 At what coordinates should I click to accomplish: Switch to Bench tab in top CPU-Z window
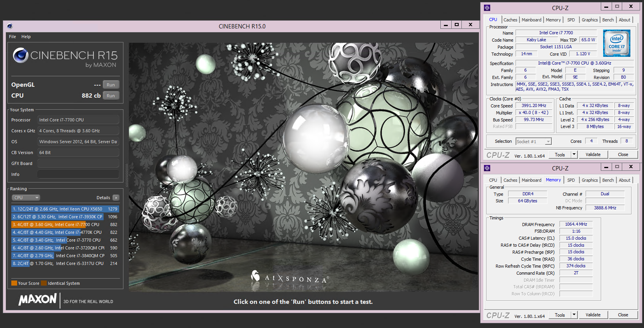608,20
